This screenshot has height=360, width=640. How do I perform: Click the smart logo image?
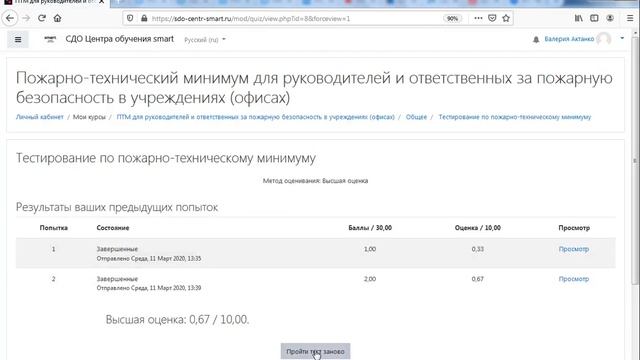pos(50,39)
